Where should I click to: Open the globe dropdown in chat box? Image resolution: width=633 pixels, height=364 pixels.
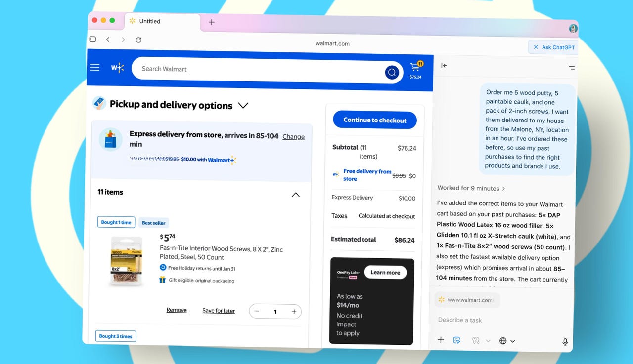click(507, 341)
